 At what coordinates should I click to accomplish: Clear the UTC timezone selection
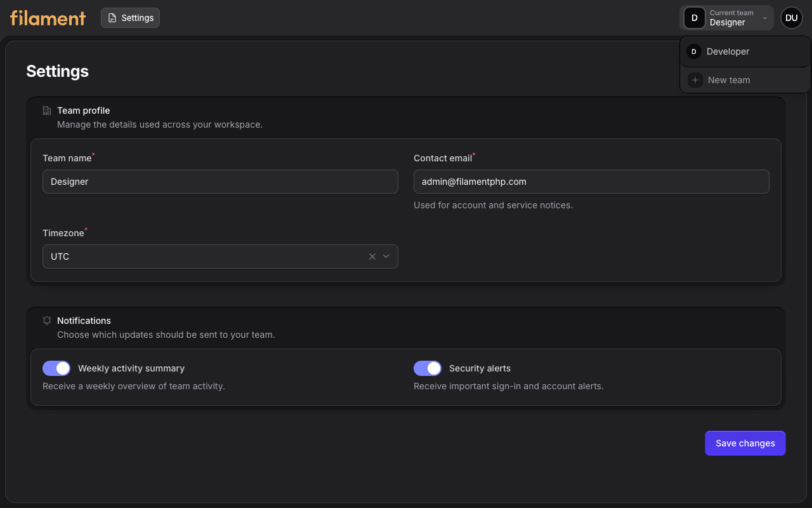372,257
